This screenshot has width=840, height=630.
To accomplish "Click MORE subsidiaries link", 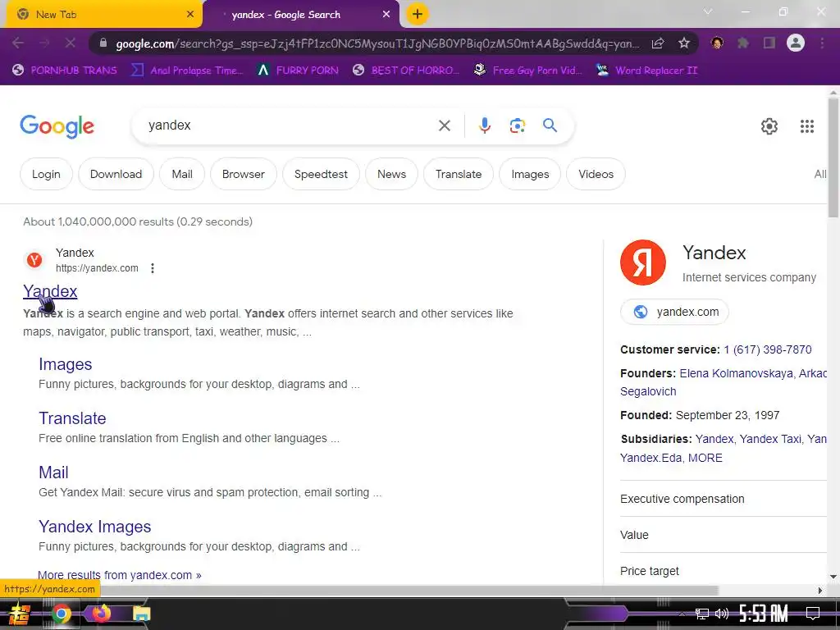I will tap(705, 458).
